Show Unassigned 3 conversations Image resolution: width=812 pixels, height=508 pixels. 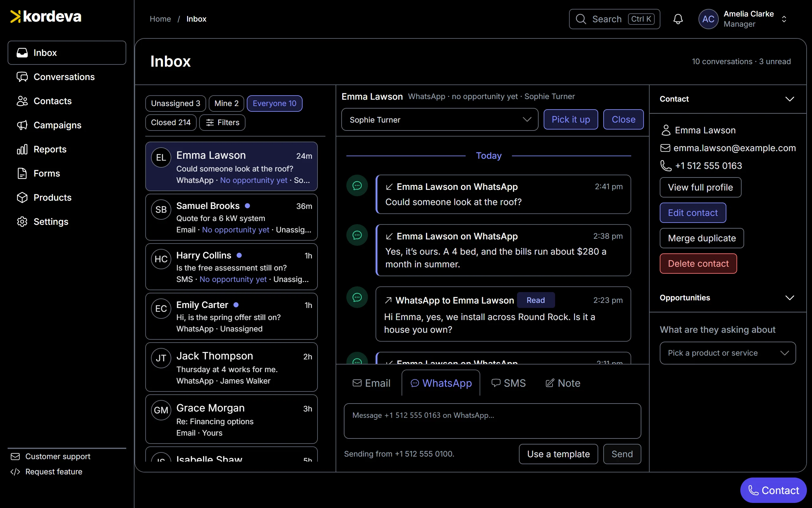[x=175, y=104]
